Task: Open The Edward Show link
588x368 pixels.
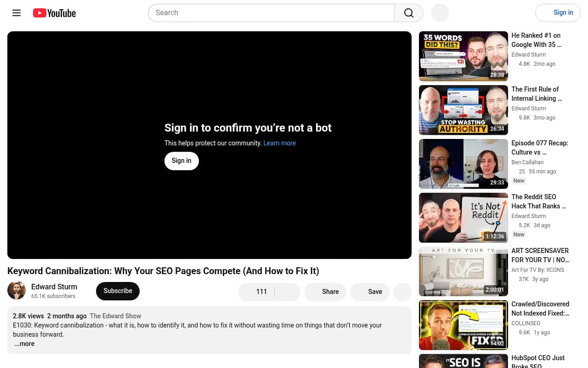Action: (115, 316)
